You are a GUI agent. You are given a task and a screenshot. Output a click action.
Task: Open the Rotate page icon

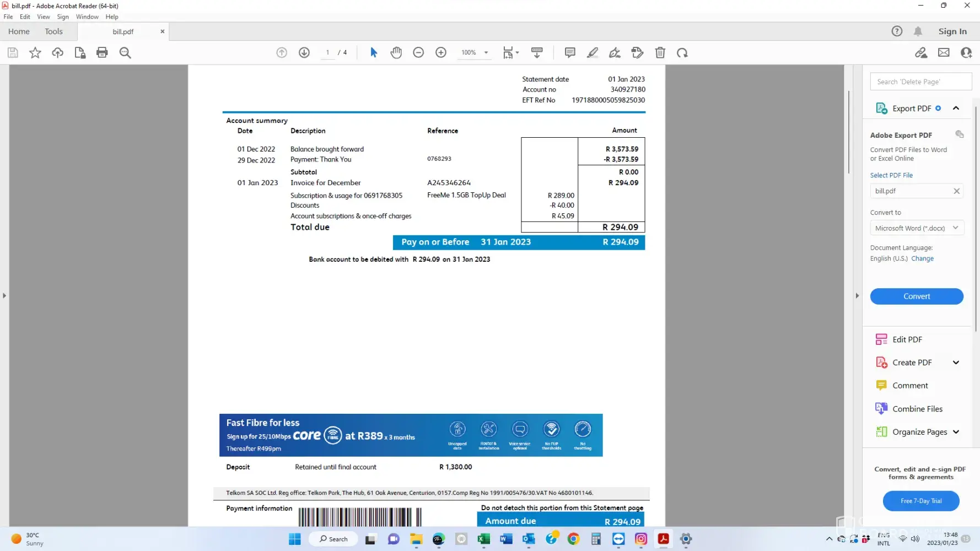[682, 53]
